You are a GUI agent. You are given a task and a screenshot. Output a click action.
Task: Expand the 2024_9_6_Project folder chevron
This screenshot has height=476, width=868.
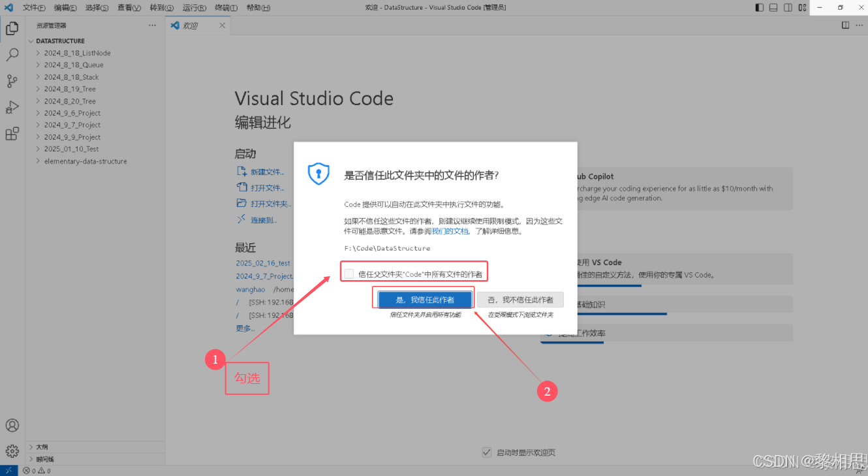coord(39,113)
